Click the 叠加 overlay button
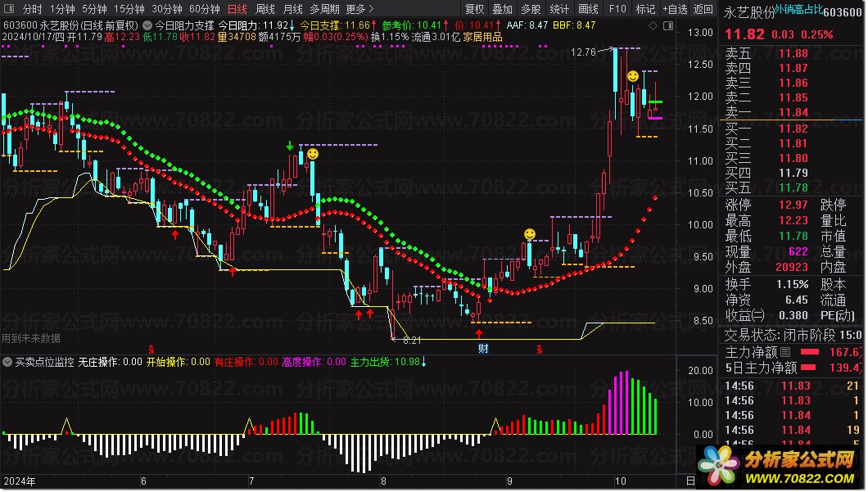 click(x=503, y=9)
